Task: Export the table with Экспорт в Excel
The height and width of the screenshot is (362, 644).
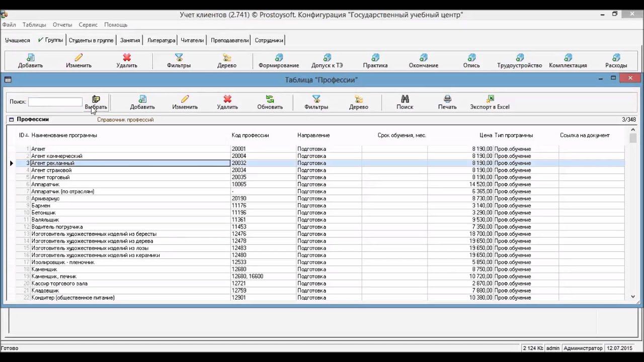Action: 490,103
